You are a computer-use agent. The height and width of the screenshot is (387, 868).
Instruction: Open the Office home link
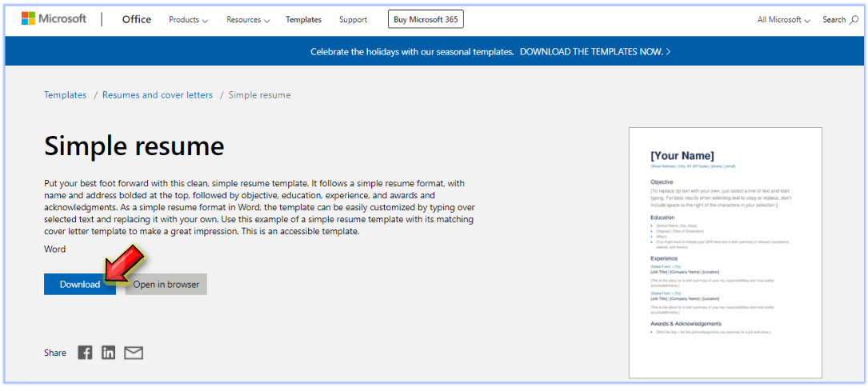(x=137, y=19)
